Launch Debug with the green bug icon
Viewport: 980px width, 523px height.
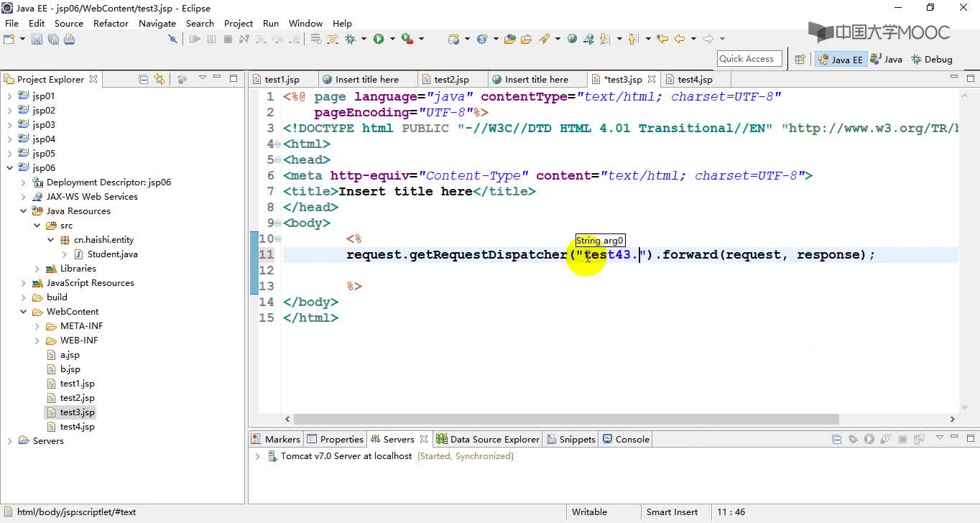[350, 39]
